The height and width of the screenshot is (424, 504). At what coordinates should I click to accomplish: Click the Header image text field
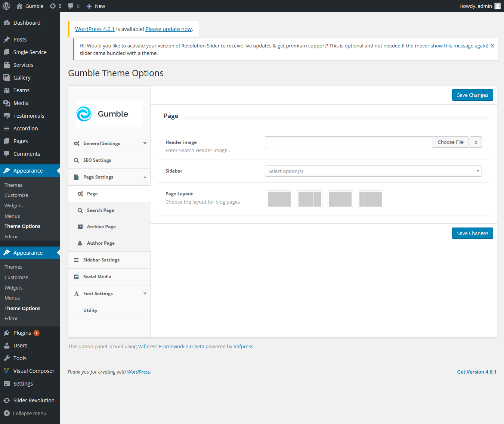pyautogui.click(x=349, y=143)
